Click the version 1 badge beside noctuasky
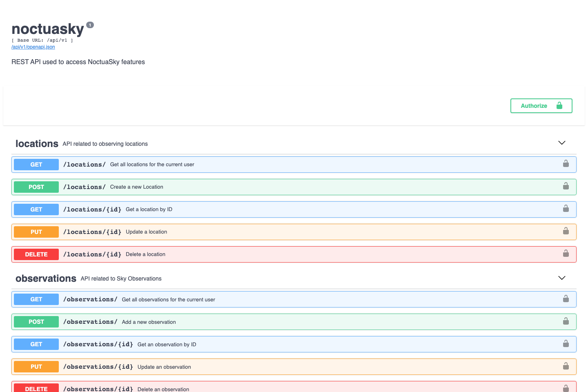The width and height of the screenshot is (588, 392). (x=89, y=24)
